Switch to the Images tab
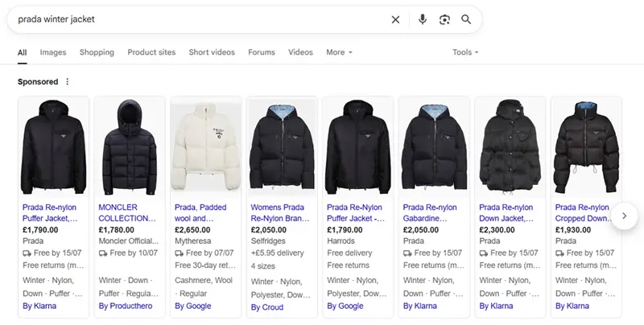The height and width of the screenshot is (325, 644). (53, 52)
